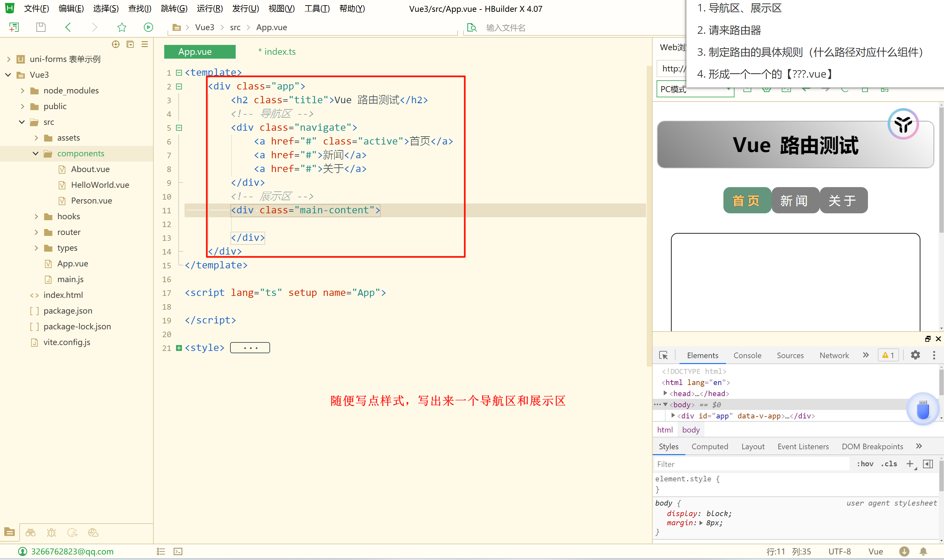Image resolution: width=944 pixels, height=560 pixels.
Task: Collapse the components folder
Action: [x=35, y=154]
